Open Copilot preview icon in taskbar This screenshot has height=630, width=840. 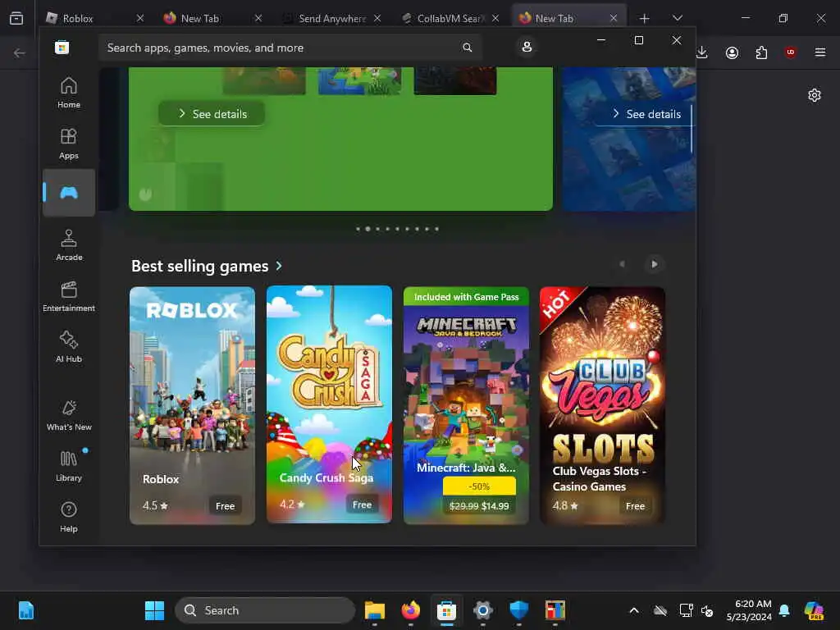(x=813, y=610)
